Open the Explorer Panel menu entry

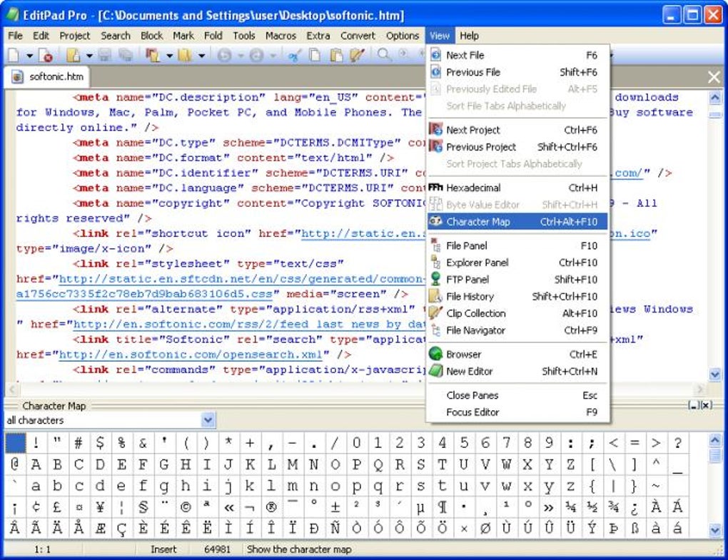(x=517, y=262)
